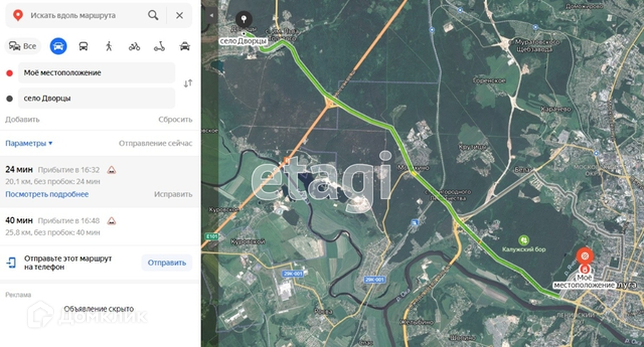The height and width of the screenshot is (347, 644).
Task: Click the "село Дворцы" destination field
Action: point(96,98)
